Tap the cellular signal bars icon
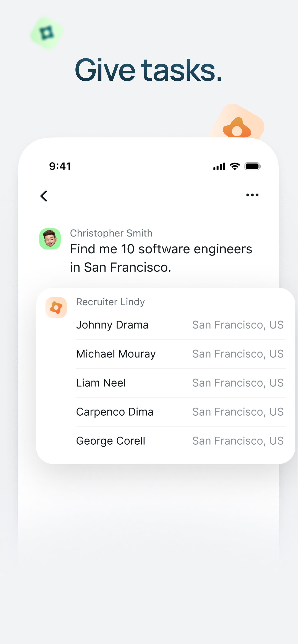Screen dimensions: 298x644 point(219,166)
